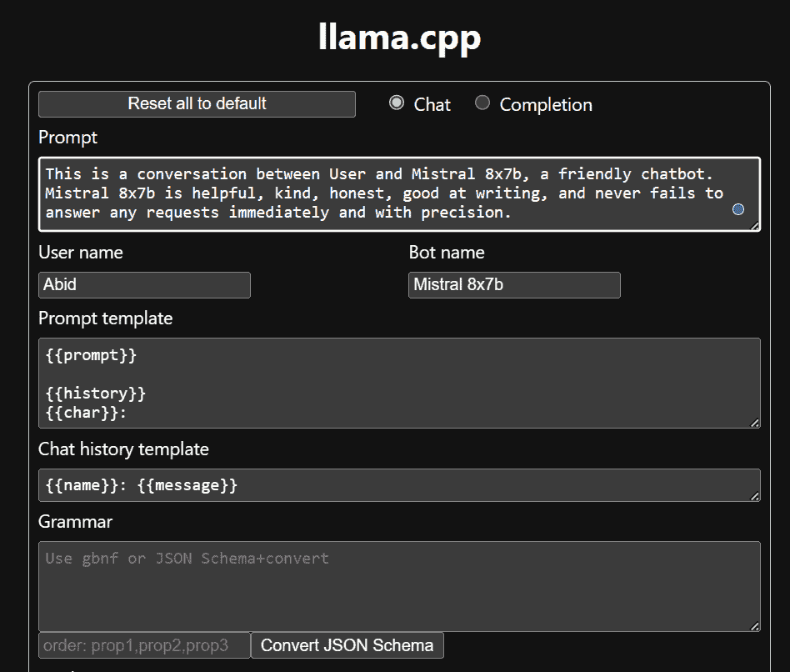This screenshot has width=790, height=672.
Task: Click the llama.cpp page heading
Action: click(400, 37)
